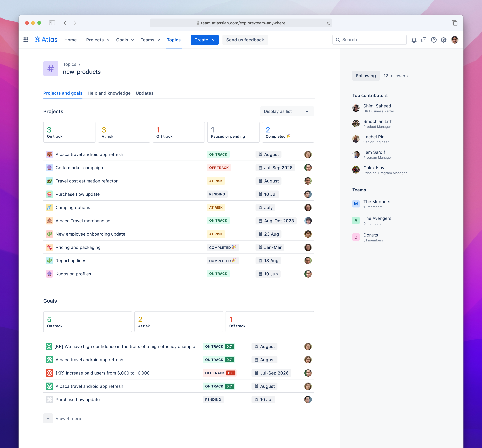Expand View 4 more goals
The height and width of the screenshot is (448, 482).
(x=62, y=419)
